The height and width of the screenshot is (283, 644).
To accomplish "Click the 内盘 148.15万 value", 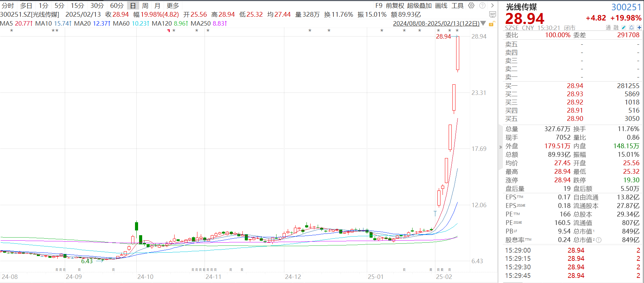I will pyautogui.click(x=626, y=146).
